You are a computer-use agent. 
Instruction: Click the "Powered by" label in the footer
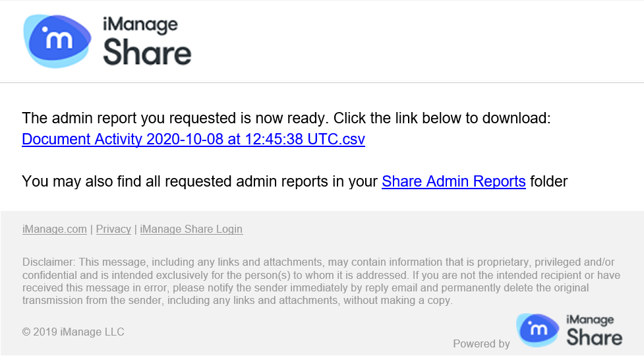point(481,343)
